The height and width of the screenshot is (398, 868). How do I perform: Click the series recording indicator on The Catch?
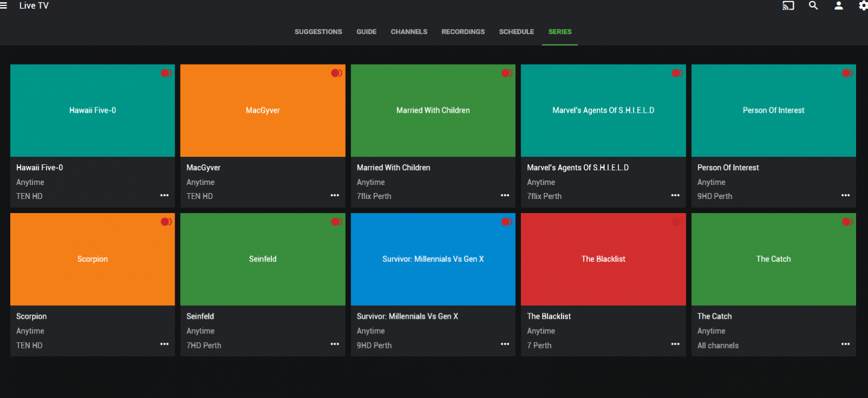coord(847,221)
